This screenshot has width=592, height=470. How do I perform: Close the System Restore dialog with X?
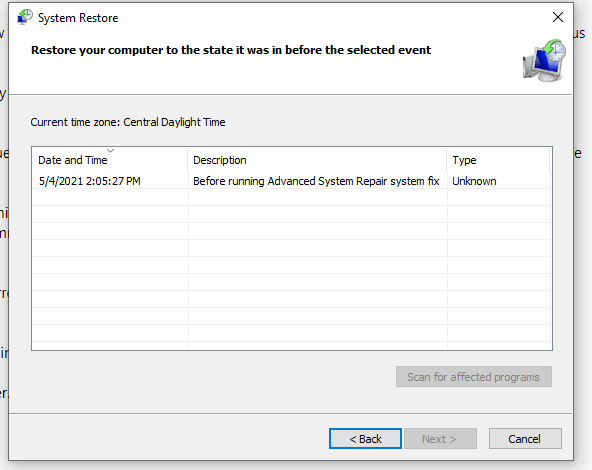pyautogui.click(x=558, y=17)
